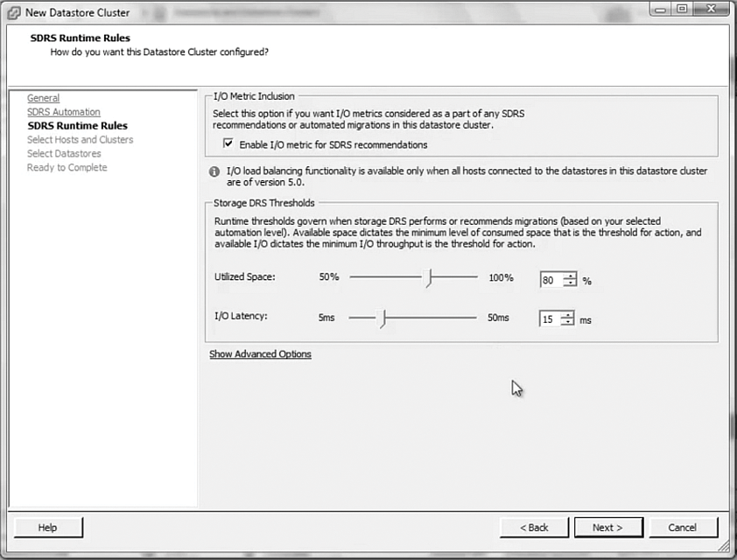Click the I/O Latency slider handle

point(383,318)
